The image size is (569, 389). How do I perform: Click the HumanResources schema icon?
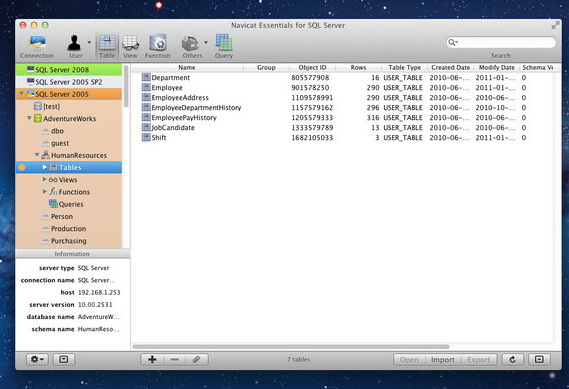tap(45, 155)
